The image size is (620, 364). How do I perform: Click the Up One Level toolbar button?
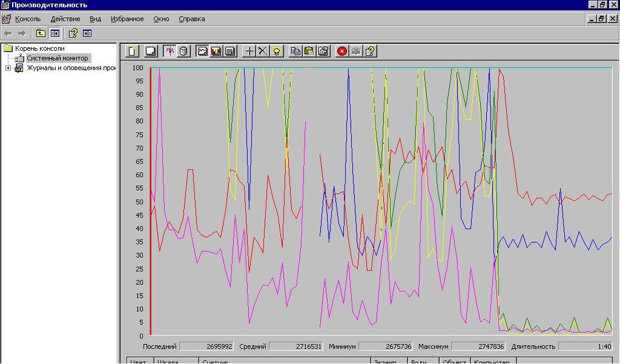coord(41,34)
